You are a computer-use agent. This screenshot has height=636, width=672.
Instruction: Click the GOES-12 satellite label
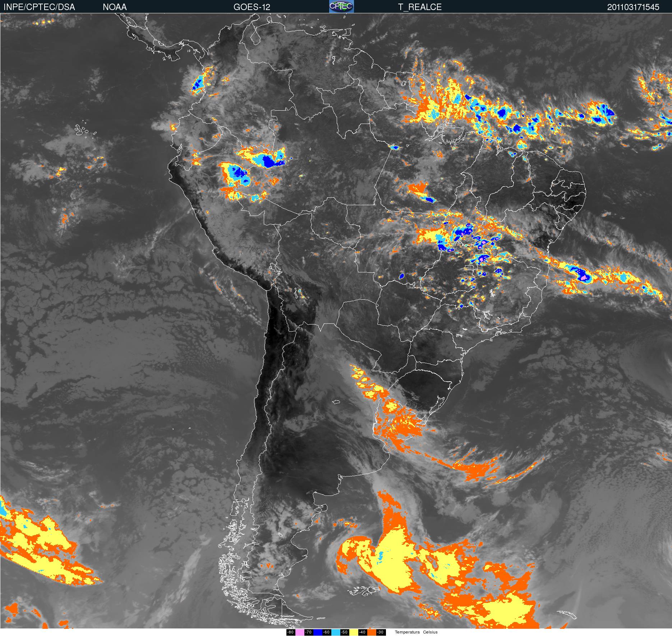tap(252, 7)
